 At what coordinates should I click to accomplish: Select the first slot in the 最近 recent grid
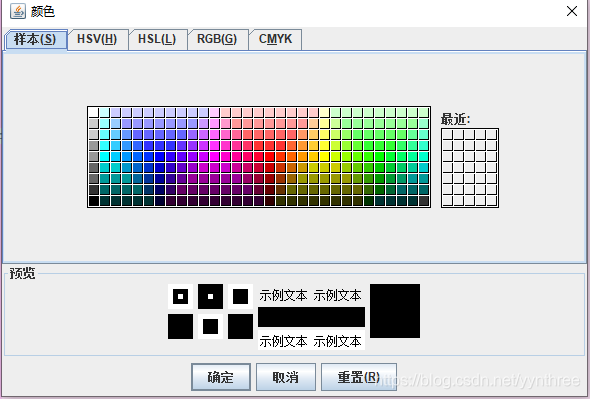448,135
